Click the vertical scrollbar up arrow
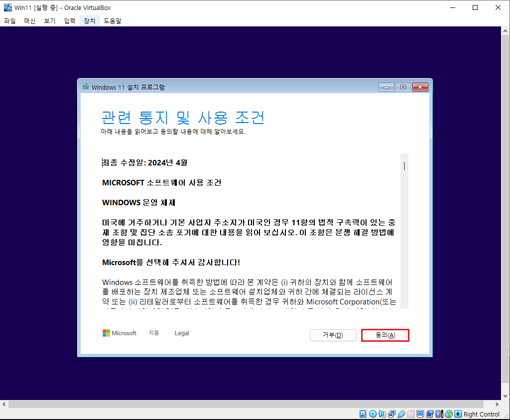This screenshot has height=420, width=510. [x=505, y=31]
